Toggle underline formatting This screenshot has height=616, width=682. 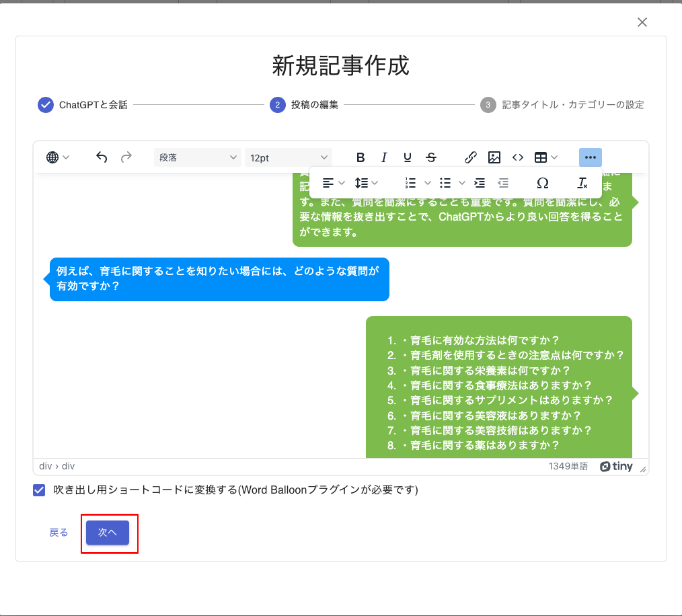pos(408,157)
